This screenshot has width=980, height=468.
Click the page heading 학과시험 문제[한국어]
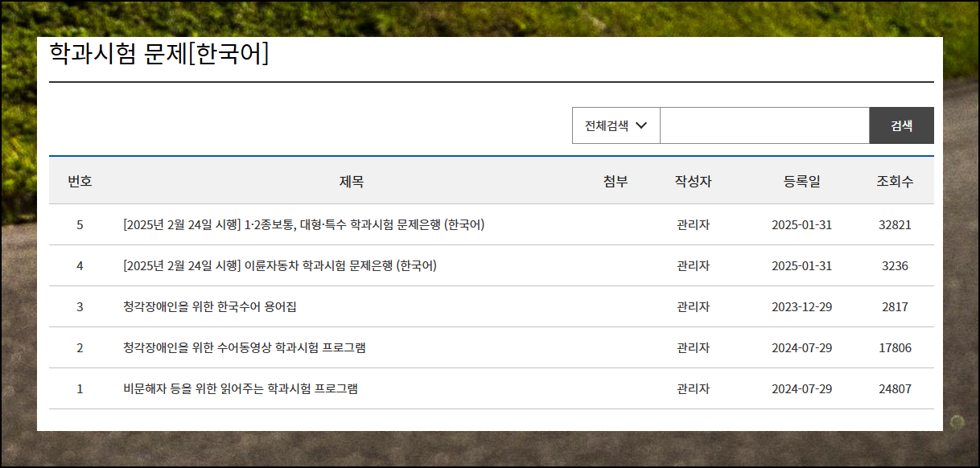[159, 53]
